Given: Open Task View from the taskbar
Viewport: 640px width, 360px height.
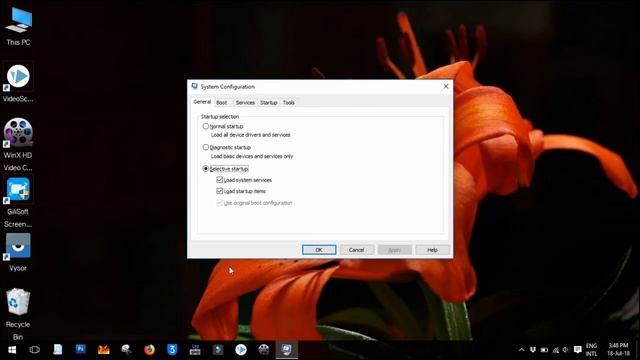Looking at the screenshot, I should (35, 350).
